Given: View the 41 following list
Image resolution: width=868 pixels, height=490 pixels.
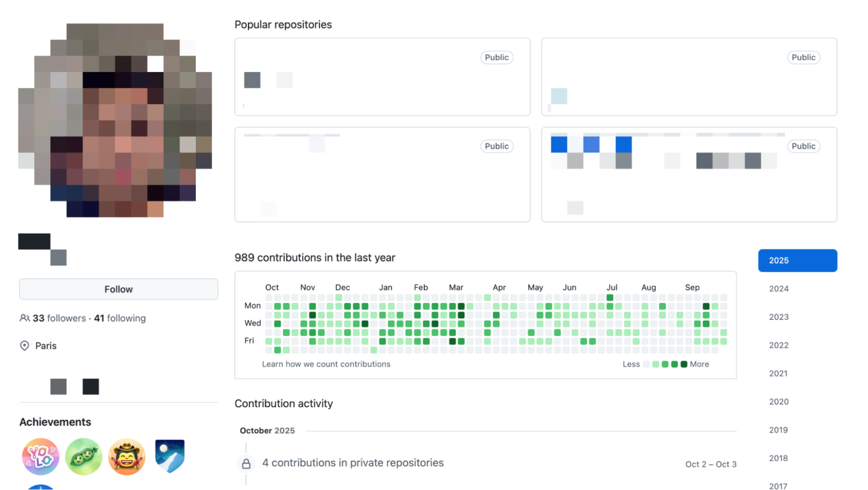Looking at the screenshot, I should point(120,318).
